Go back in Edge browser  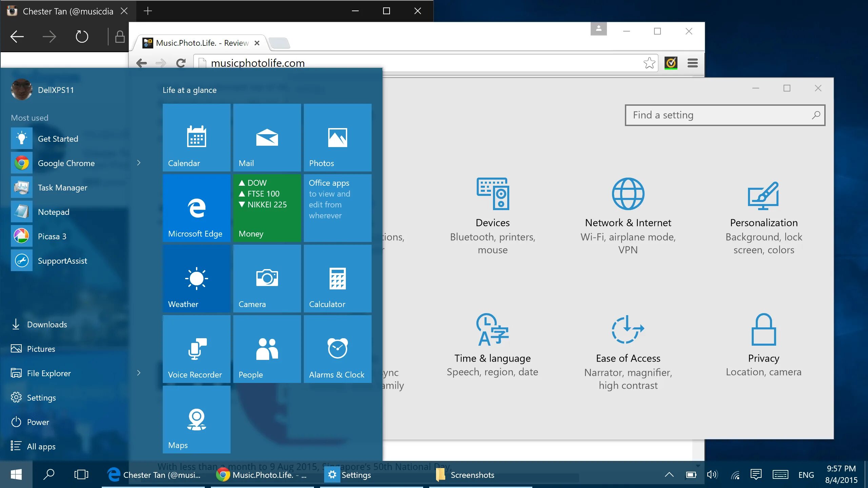point(17,37)
